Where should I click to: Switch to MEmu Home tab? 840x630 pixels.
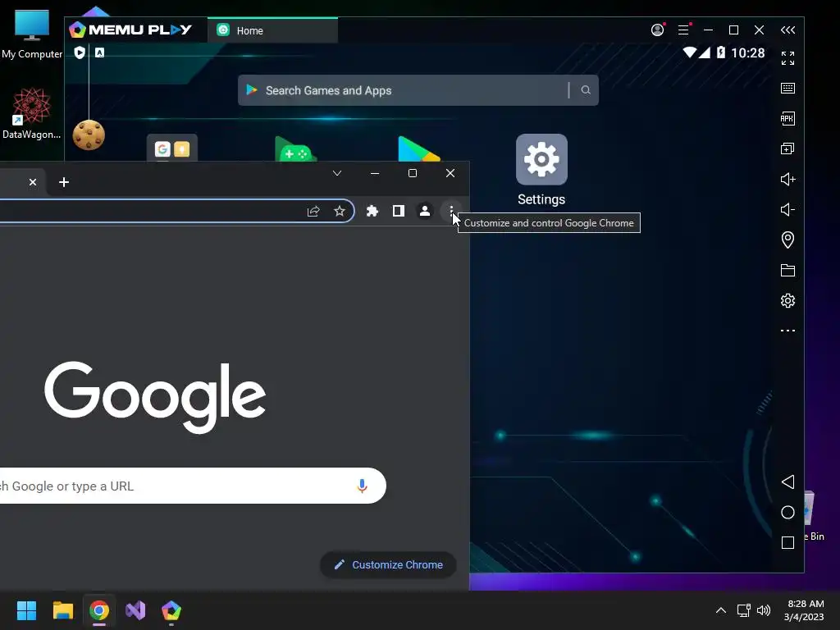tap(272, 30)
